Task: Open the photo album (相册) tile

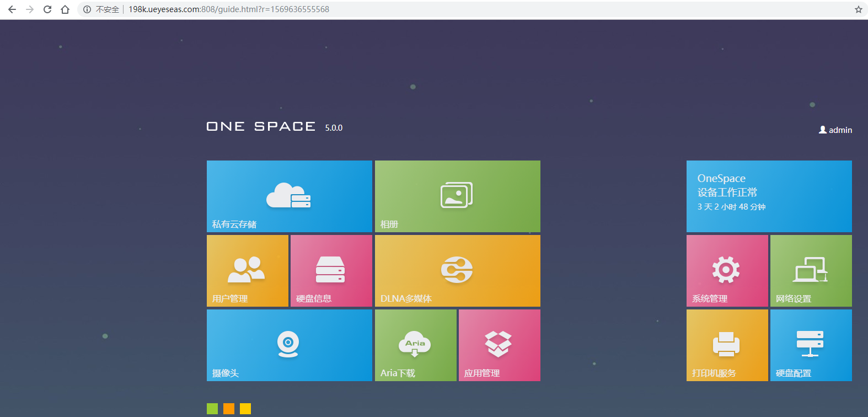Action: pyautogui.click(x=457, y=196)
